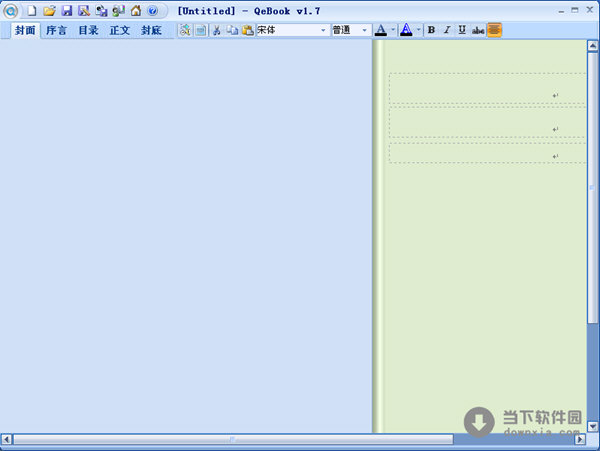
Task: Open Help via the blue question mark icon
Action: point(152,11)
